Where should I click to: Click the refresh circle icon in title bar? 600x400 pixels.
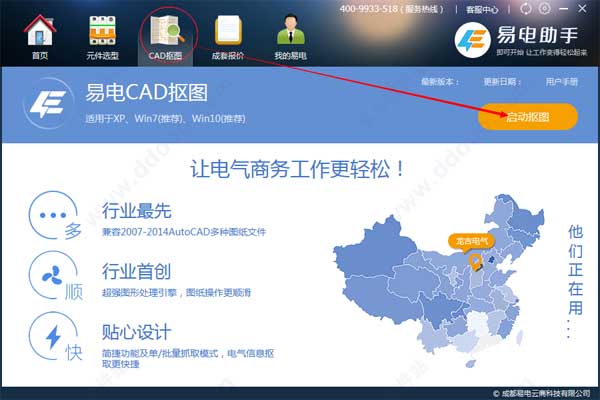[526, 8]
